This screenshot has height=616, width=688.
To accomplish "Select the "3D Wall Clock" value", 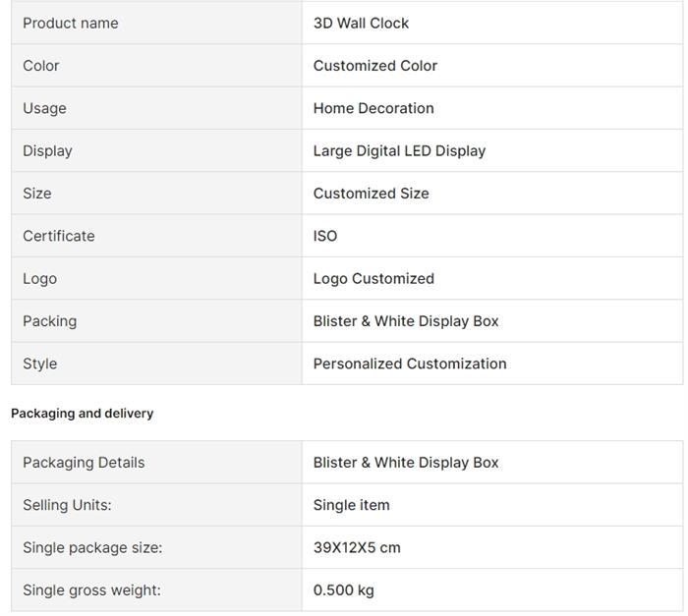I will coord(361,23).
